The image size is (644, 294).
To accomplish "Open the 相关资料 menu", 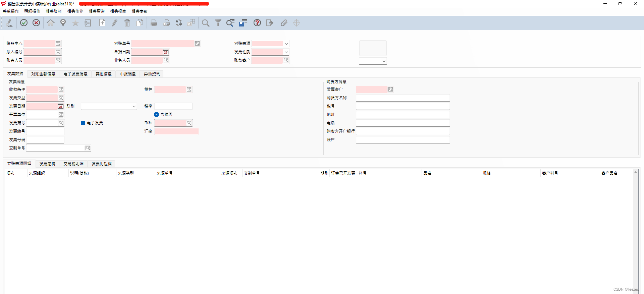I will tap(54, 11).
